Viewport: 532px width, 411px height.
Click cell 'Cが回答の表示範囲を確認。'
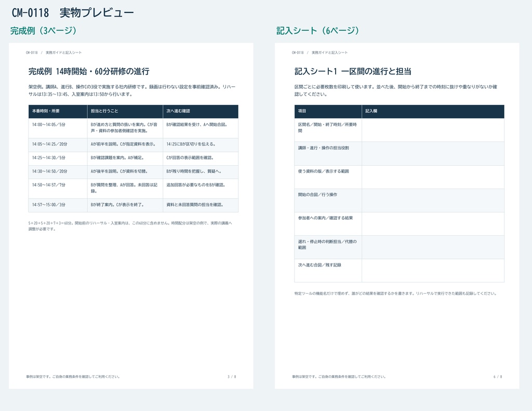click(x=201, y=158)
